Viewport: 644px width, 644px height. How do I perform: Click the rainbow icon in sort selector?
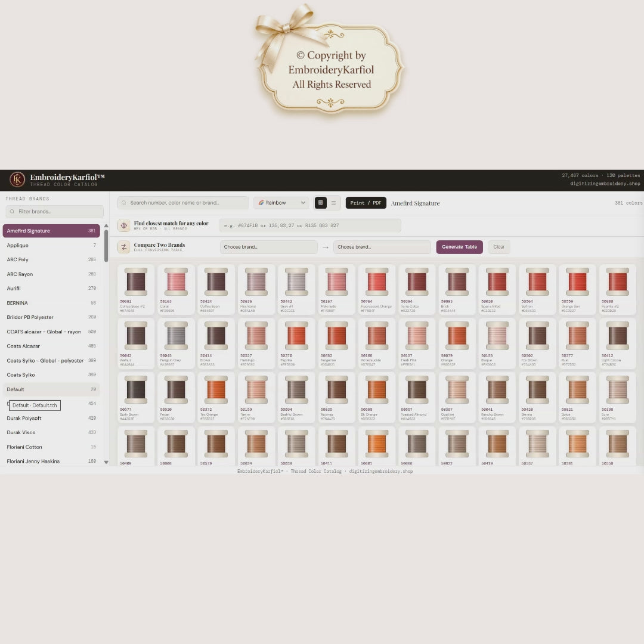(261, 203)
